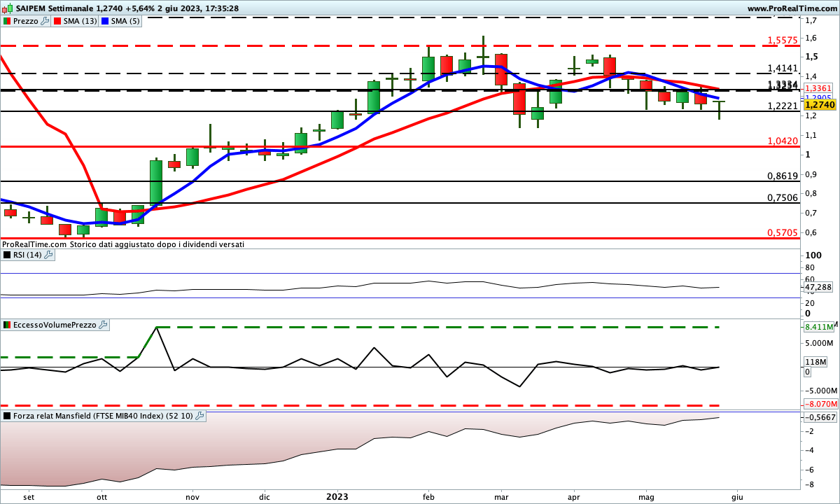Select the SMA (5) indicator label
Viewport: 840px width, 504px height.
pos(126,21)
